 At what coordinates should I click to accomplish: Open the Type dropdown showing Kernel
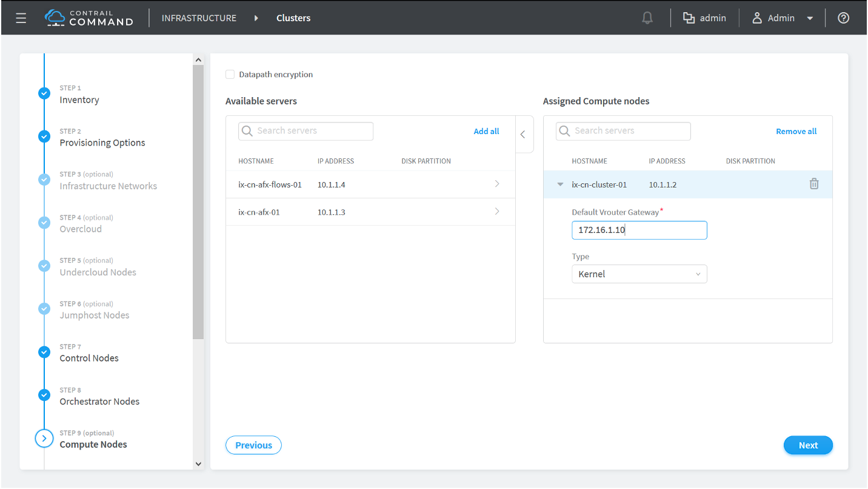click(639, 274)
